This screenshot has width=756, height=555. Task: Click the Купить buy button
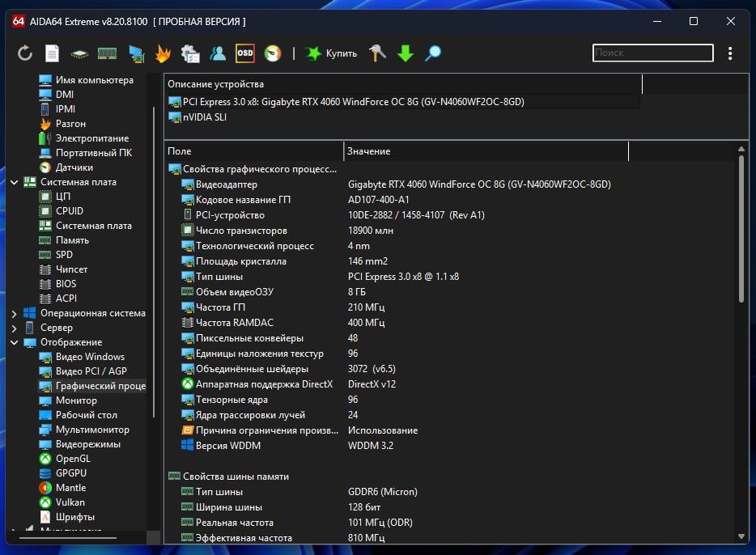[x=332, y=53]
